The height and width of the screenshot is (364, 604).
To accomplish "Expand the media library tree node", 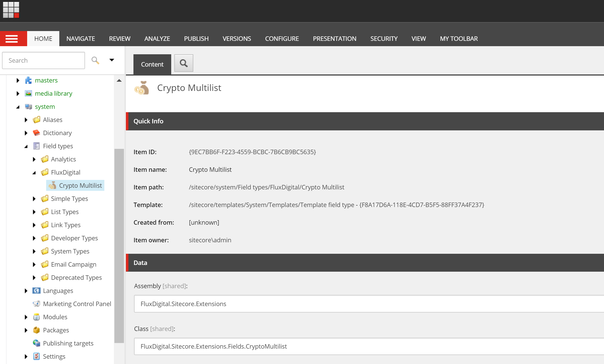I will 18,94.
